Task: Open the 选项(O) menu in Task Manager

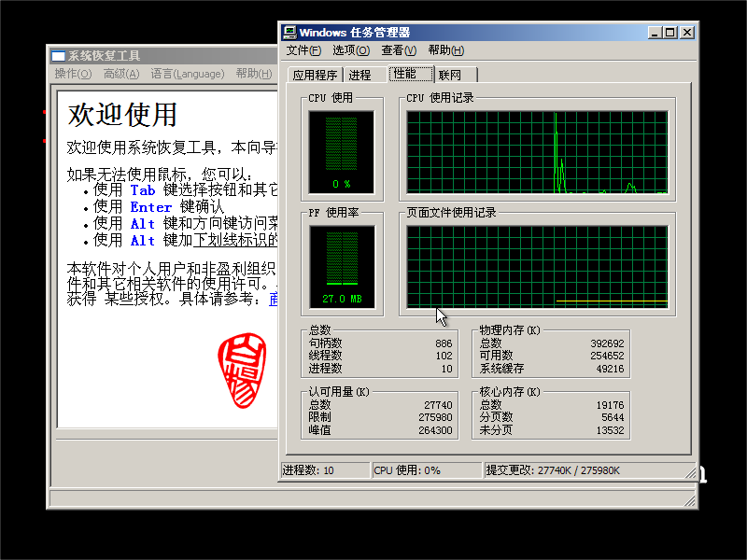Action: [x=351, y=50]
